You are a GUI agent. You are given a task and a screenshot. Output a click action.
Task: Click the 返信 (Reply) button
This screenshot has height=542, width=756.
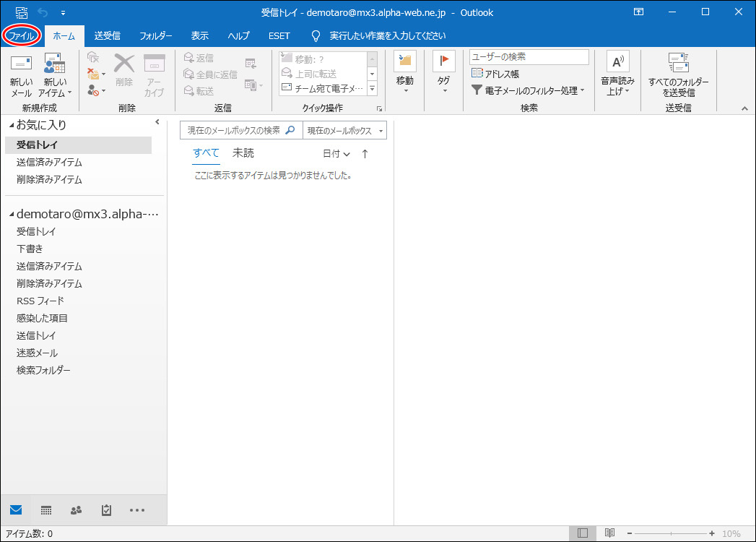pyautogui.click(x=199, y=58)
